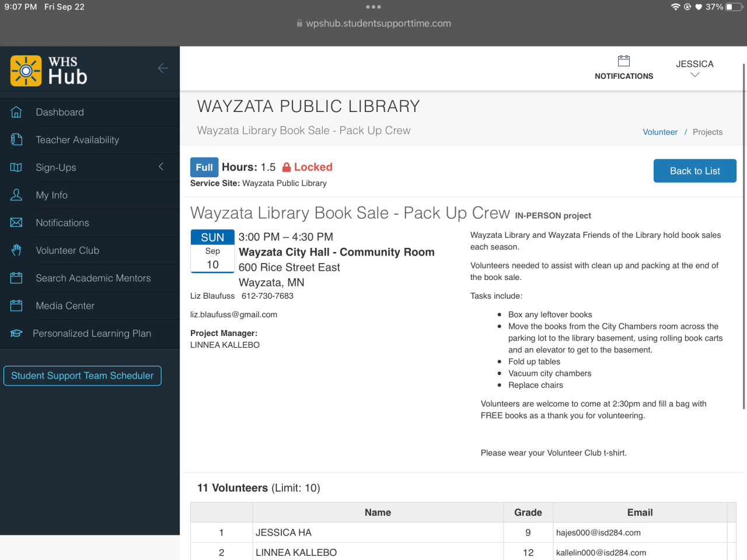Click the Wayzata City Hall - Community Room location

(x=337, y=252)
